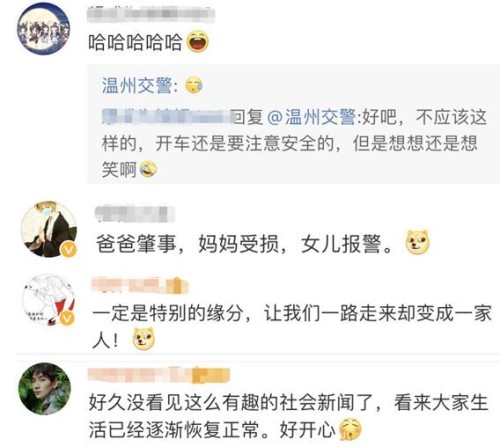Click the tears-of-joy emoji after 笑啊
The image size is (500, 447).
tap(148, 169)
